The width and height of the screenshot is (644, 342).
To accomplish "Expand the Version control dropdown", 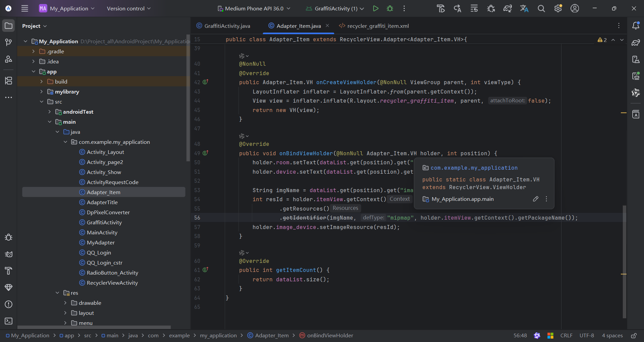I will coord(129,8).
